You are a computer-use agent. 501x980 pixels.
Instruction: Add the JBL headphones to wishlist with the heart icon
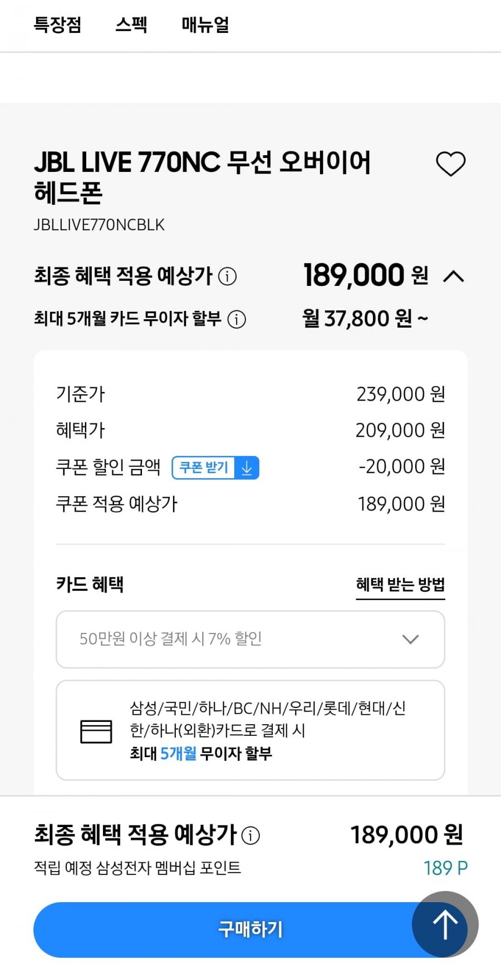pyautogui.click(x=450, y=164)
